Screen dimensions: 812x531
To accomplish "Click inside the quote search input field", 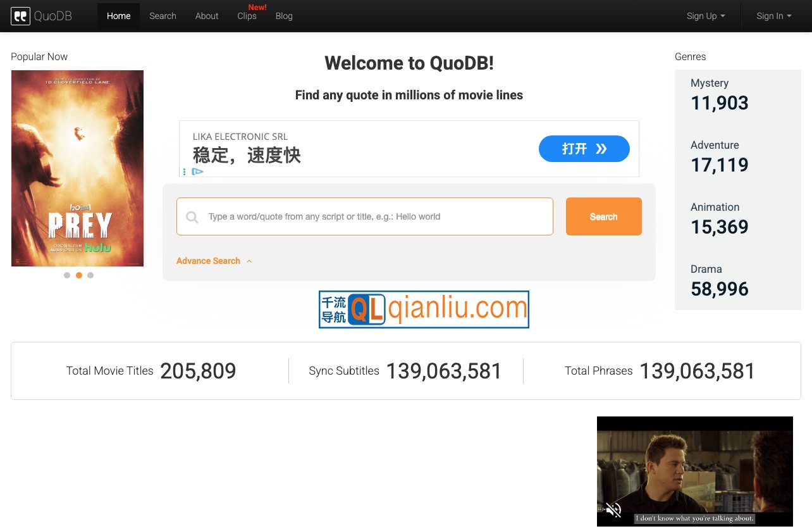I will (x=364, y=216).
